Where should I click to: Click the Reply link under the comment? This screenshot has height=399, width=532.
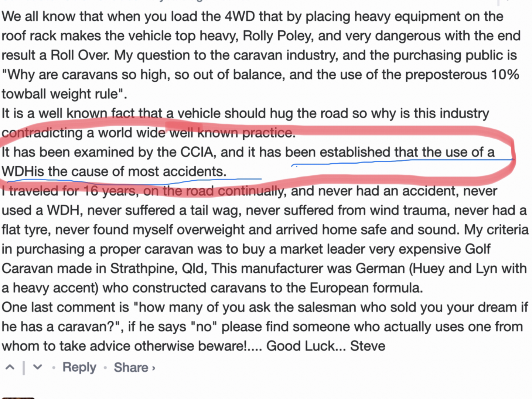(79, 367)
